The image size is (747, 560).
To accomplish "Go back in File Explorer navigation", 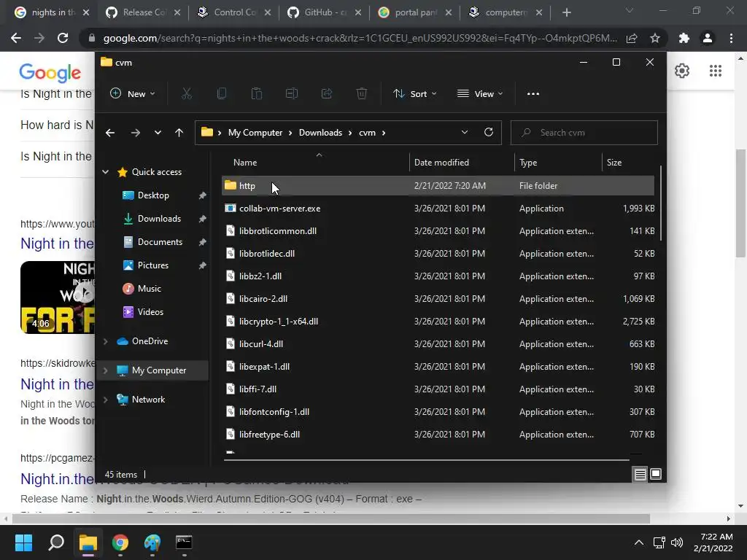I will pos(110,133).
